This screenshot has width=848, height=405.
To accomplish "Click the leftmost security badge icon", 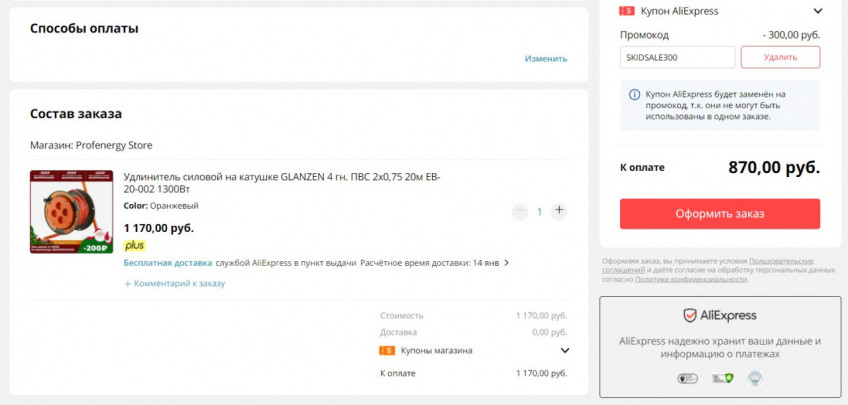I will [686, 379].
